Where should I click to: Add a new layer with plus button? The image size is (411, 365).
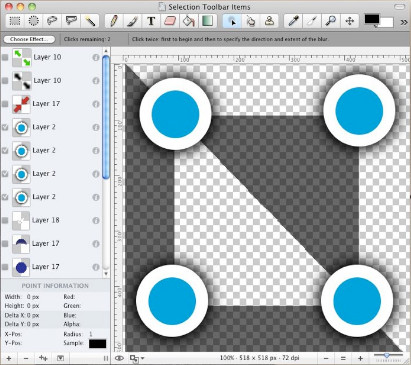[9, 359]
